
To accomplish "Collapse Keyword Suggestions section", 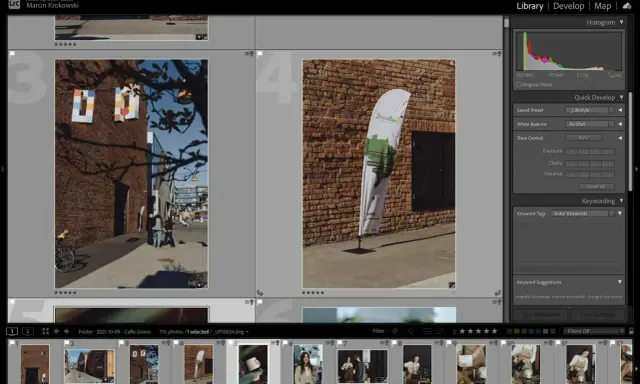I will tap(620, 282).
